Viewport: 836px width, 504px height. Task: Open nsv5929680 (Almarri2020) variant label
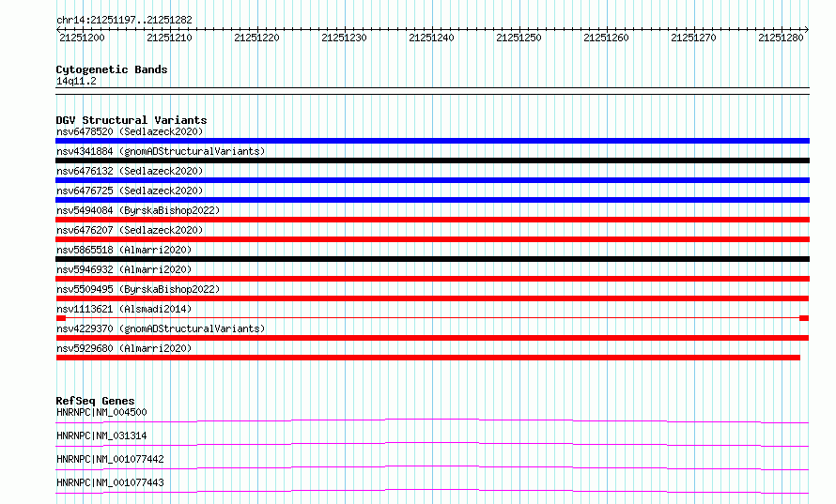point(124,348)
